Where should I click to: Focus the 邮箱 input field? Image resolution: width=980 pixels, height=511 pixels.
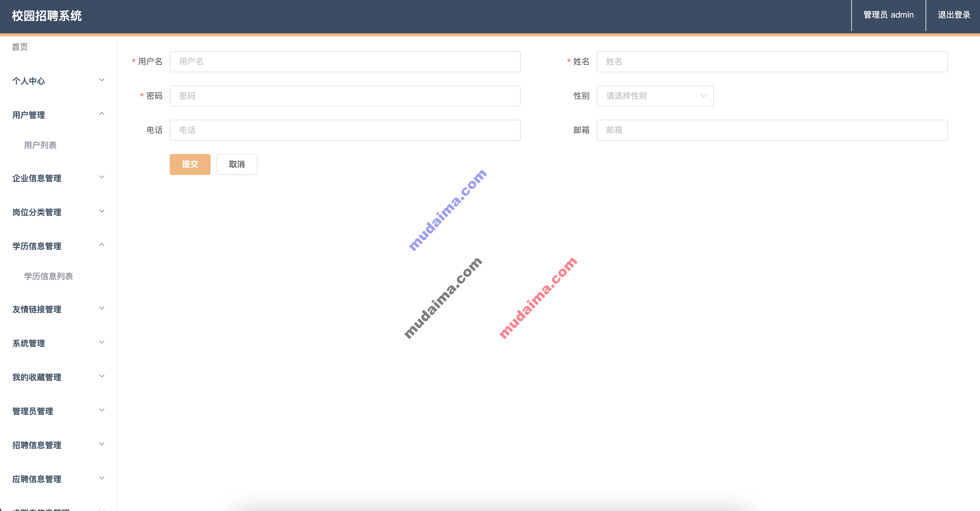(772, 130)
